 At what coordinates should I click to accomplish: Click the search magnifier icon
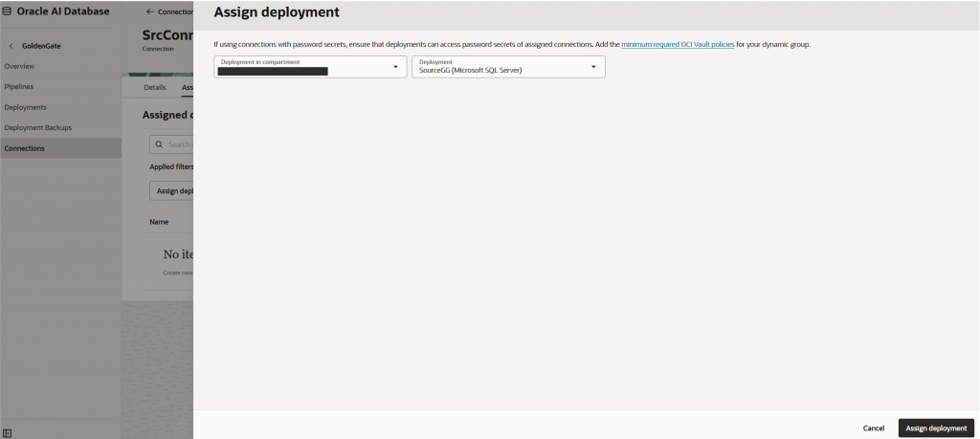pos(160,144)
